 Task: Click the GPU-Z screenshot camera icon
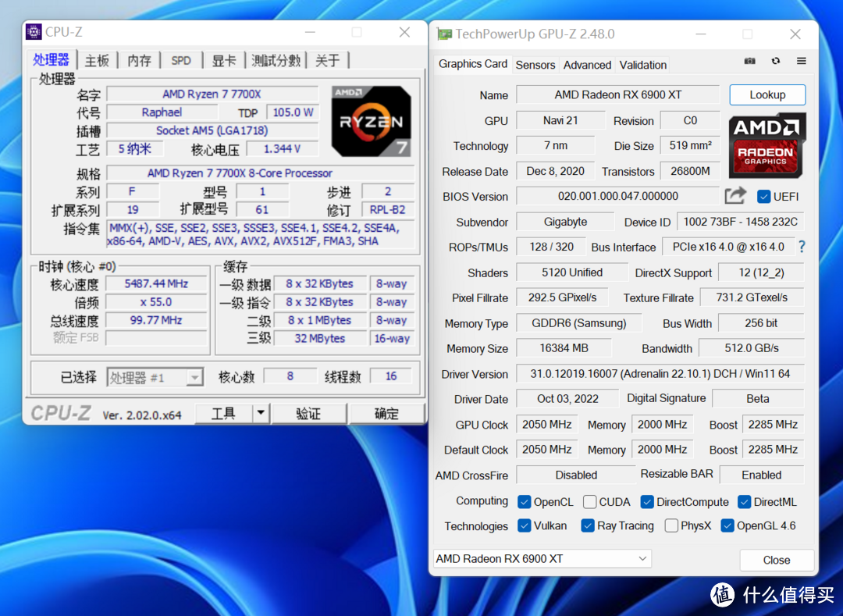[x=749, y=61]
